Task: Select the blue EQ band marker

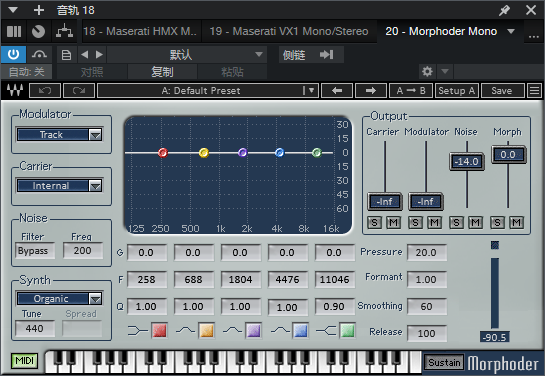Action: pyautogui.click(x=279, y=153)
